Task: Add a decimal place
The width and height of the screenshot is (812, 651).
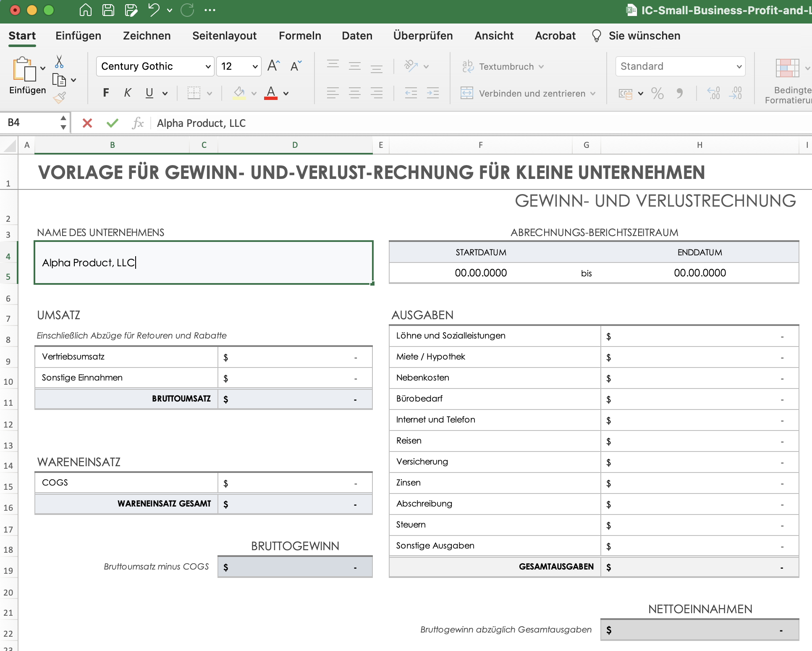Action: 714,93
